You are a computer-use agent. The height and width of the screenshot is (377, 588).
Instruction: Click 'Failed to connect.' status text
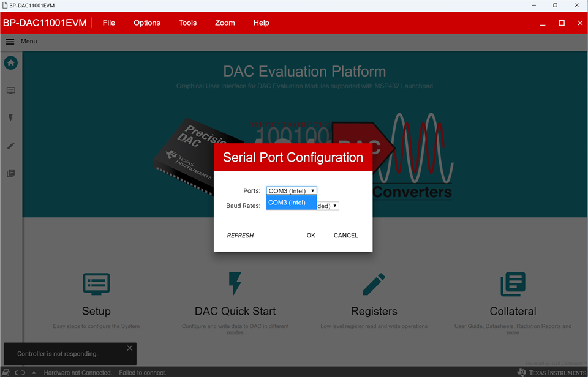[143, 373]
